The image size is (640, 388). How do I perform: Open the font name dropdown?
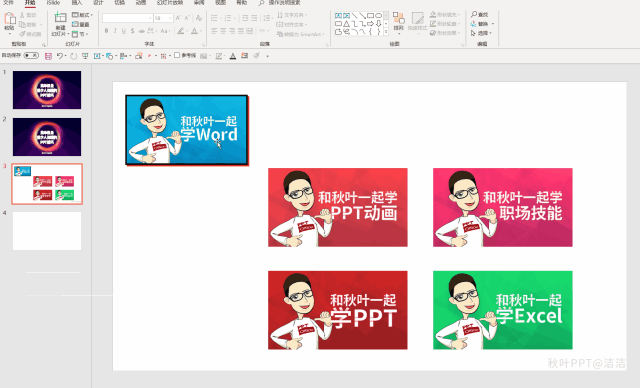151,18
